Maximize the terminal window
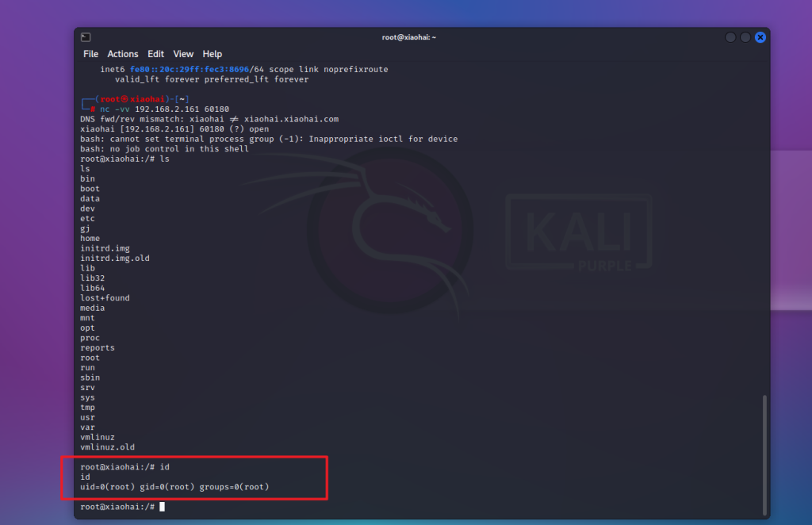Viewport: 812px width, 525px height. pyautogui.click(x=745, y=37)
